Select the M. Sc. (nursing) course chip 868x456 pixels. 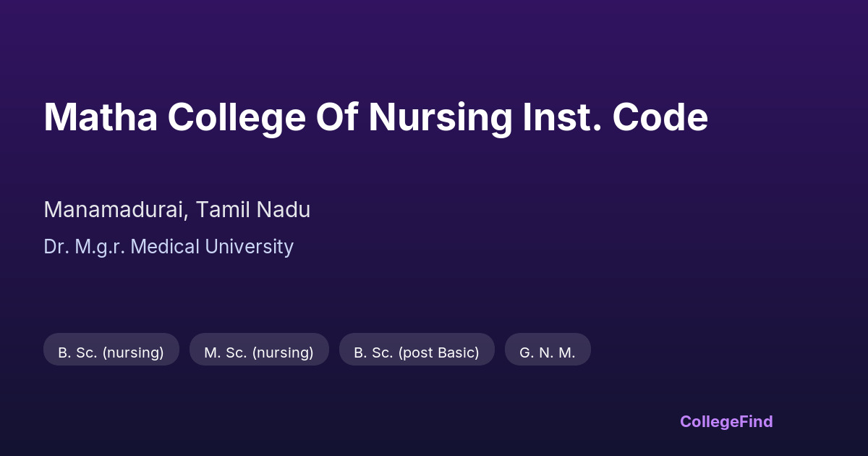[259, 352]
